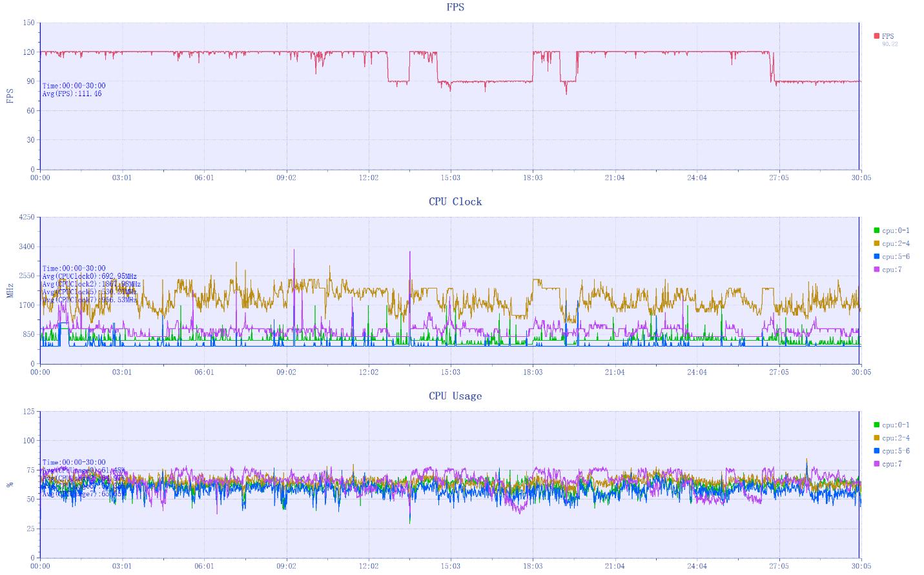Click Avg(FPS):111.46 text in FPS chart
Image resolution: width=924 pixels, height=575 pixels.
pyautogui.click(x=72, y=94)
